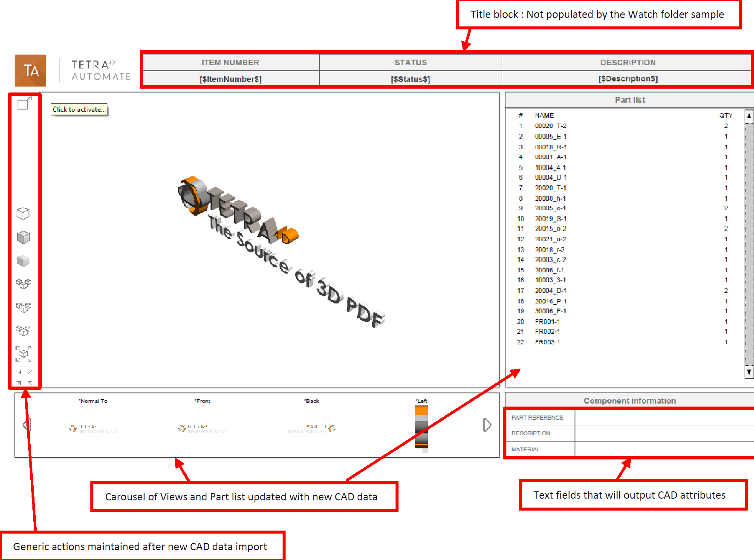Select part '20005_e-1' in list
754x560 pixels.
pos(550,208)
